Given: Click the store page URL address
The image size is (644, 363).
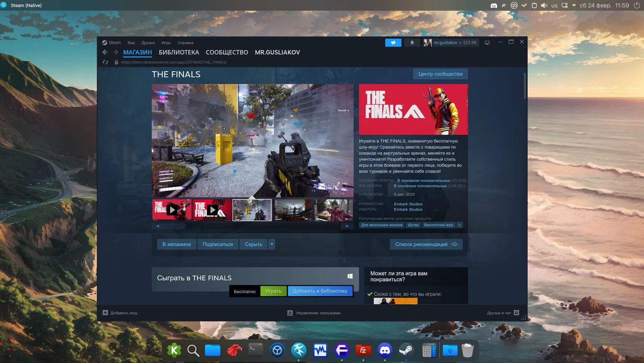Looking at the screenshot, I should click(174, 62).
